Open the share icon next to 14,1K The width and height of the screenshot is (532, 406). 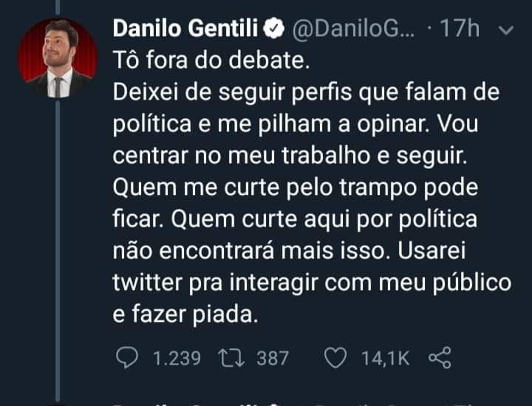[440, 357]
